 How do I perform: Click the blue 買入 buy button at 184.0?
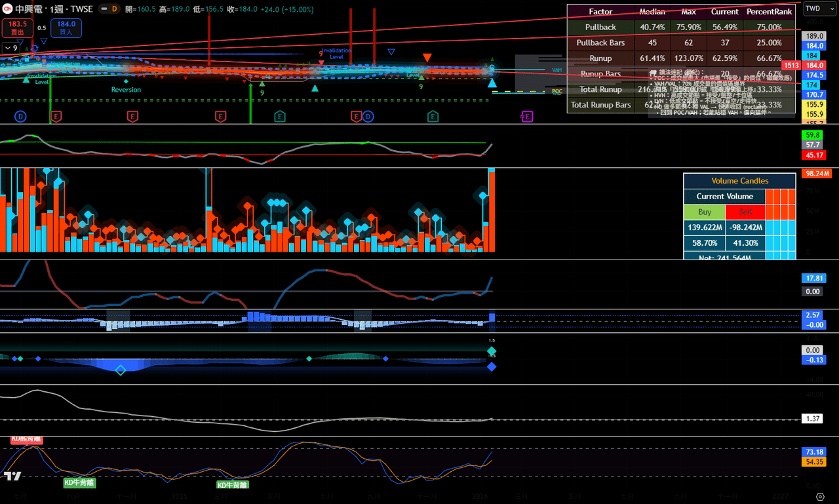[x=66, y=28]
